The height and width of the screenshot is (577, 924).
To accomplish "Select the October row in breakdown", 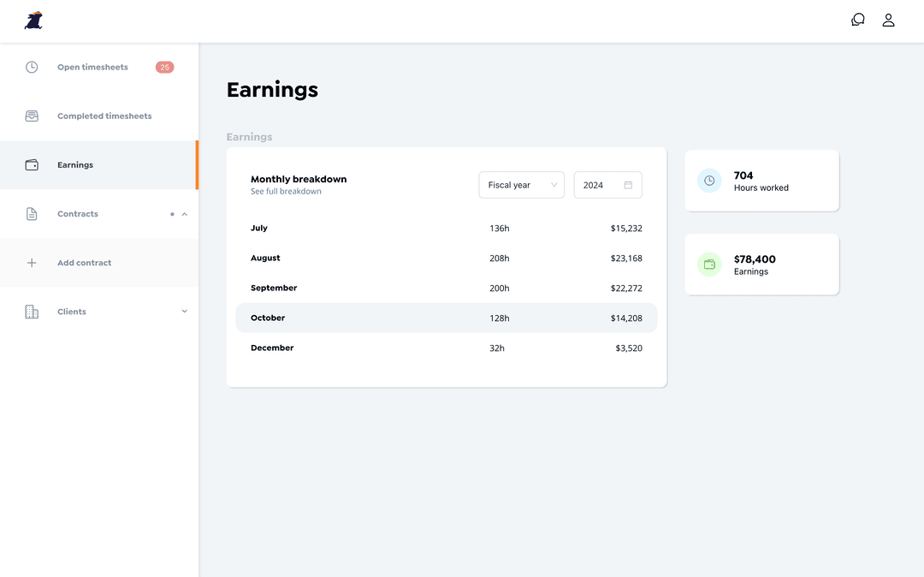I will [446, 318].
